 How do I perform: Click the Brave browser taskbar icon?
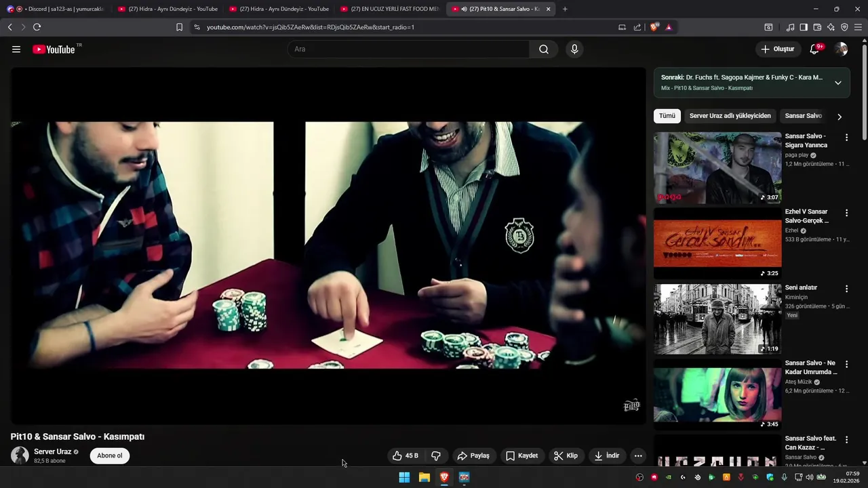pos(444,477)
